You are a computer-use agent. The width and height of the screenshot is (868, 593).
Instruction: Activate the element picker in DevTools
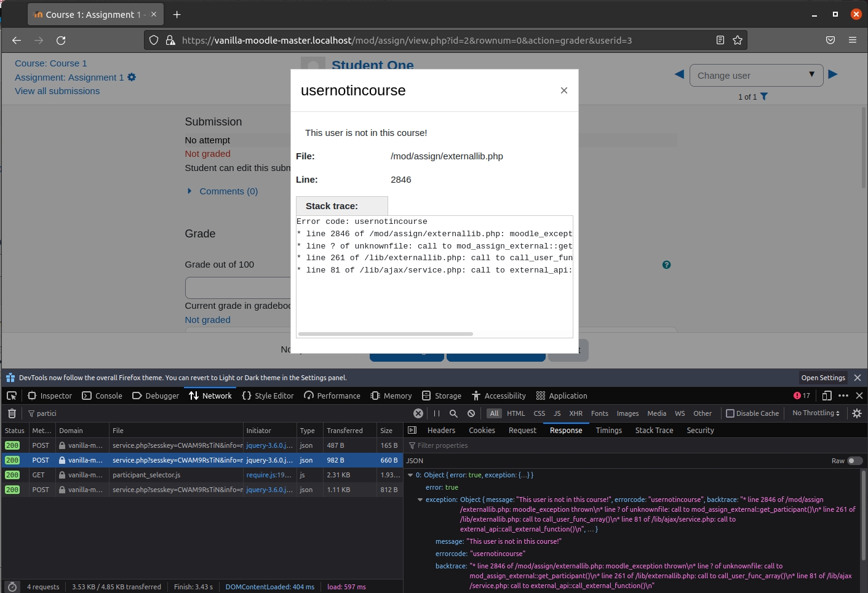point(12,396)
